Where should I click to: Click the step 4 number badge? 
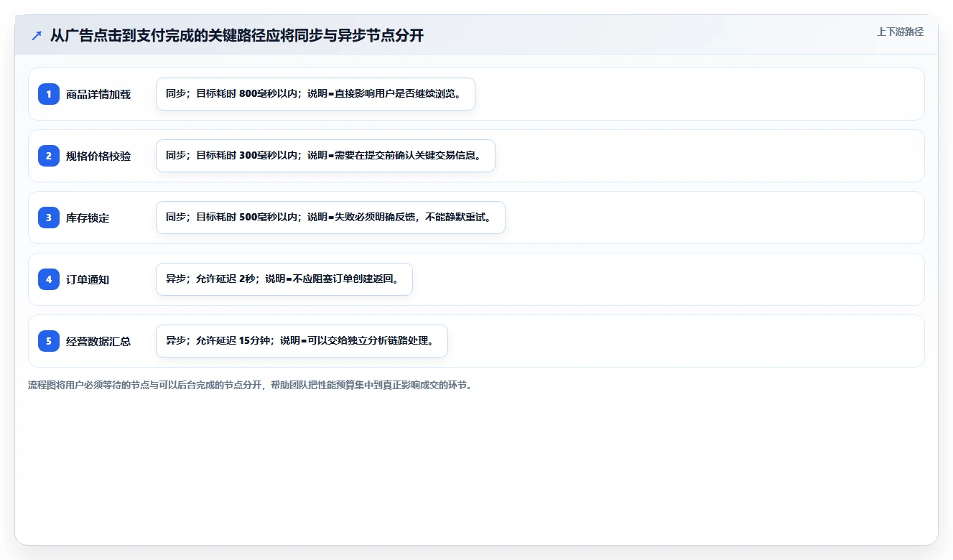(x=49, y=279)
